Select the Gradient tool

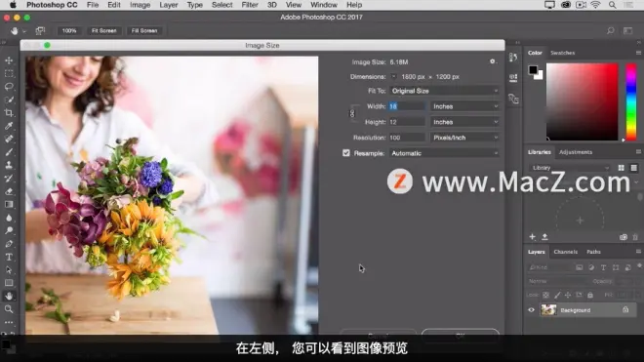click(x=9, y=204)
